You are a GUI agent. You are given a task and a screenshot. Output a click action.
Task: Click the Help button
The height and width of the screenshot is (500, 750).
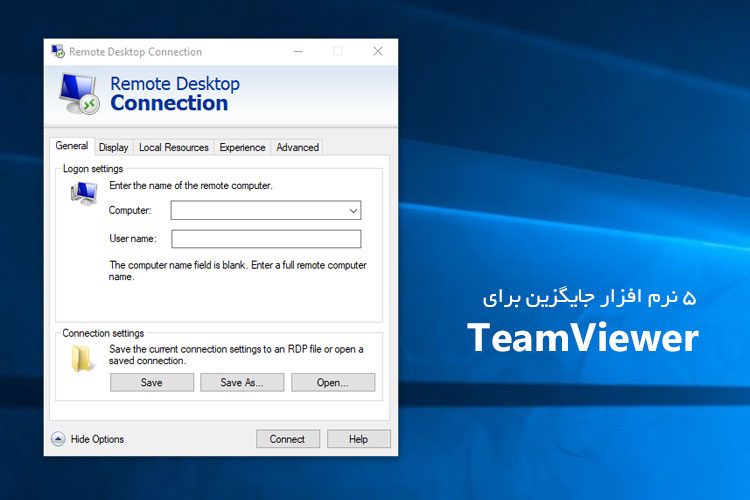359,439
